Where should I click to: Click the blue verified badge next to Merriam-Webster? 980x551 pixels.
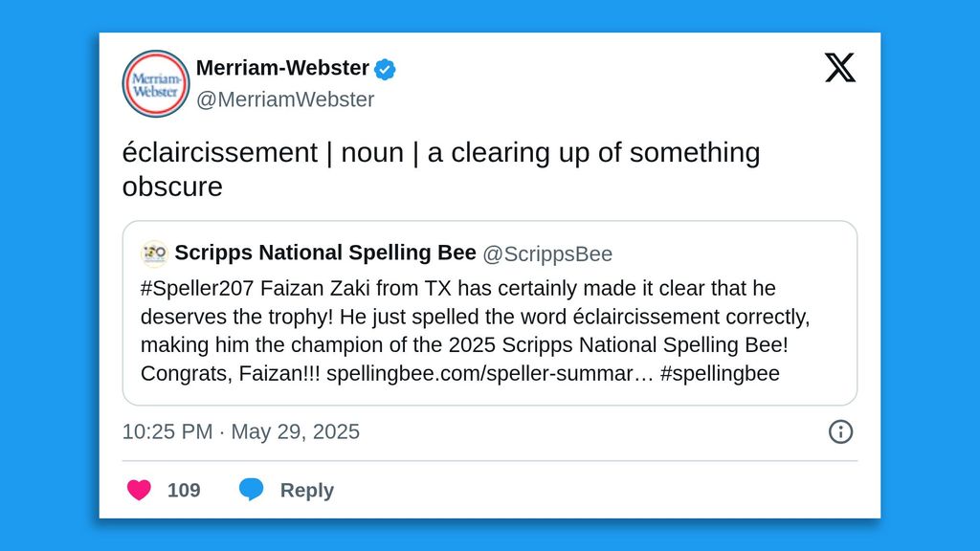point(386,68)
